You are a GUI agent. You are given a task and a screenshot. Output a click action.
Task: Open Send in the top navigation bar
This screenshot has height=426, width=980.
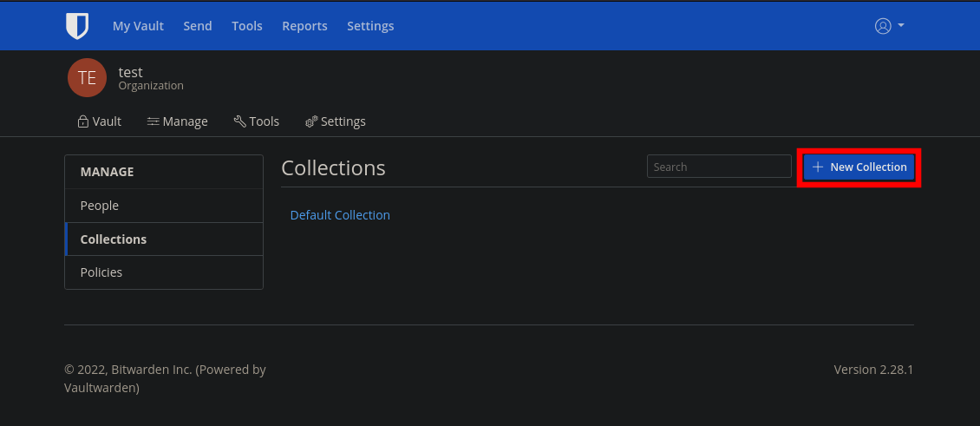point(198,26)
